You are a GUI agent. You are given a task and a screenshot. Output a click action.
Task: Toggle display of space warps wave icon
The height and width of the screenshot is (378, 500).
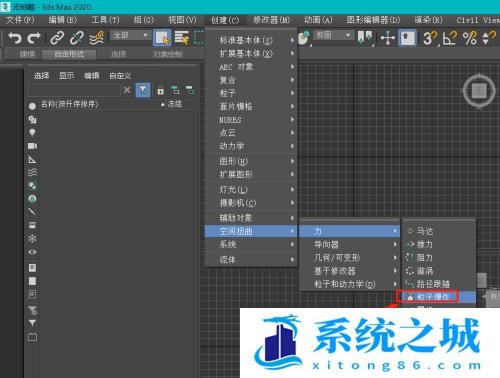pyautogui.click(x=32, y=172)
